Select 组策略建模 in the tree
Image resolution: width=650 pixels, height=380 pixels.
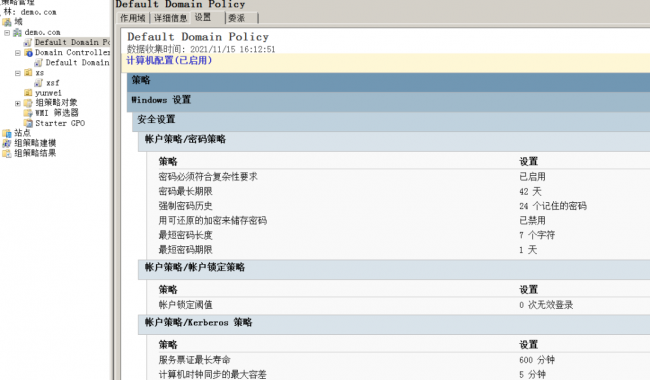pyautogui.click(x=35, y=143)
